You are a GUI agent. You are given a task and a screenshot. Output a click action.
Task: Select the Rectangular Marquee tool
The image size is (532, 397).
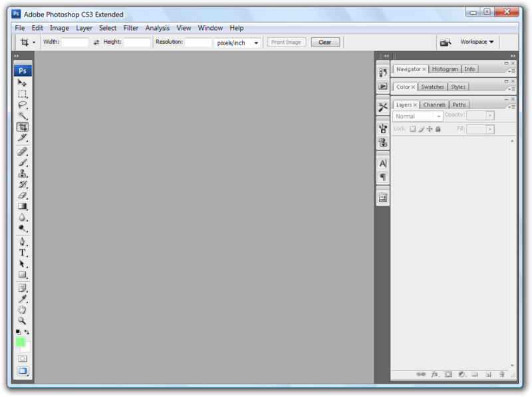(23, 94)
